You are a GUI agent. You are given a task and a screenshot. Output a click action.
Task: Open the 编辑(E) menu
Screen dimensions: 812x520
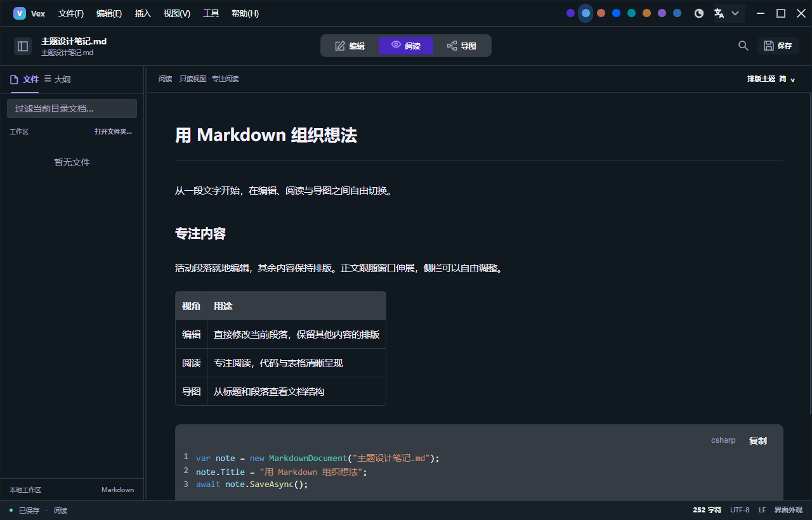tap(109, 13)
